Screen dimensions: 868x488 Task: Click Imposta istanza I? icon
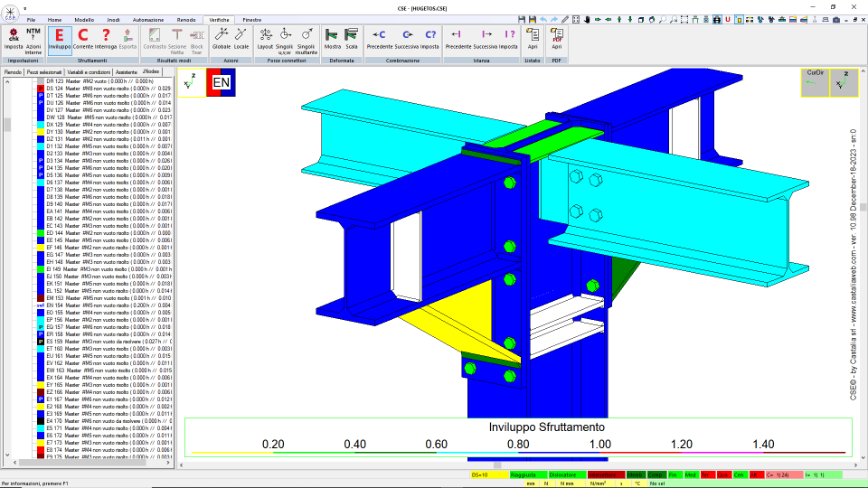tap(508, 40)
